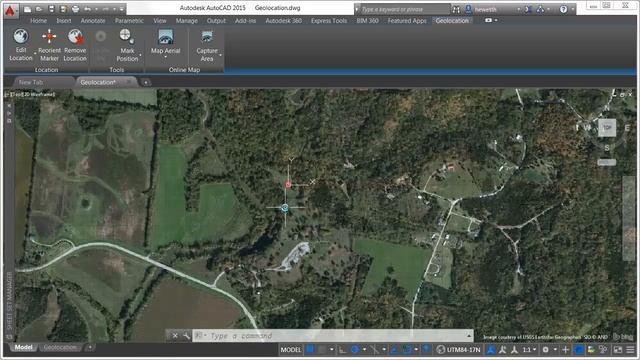
Task: Click the command line customize wrench icon
Action: coord(187,336)
